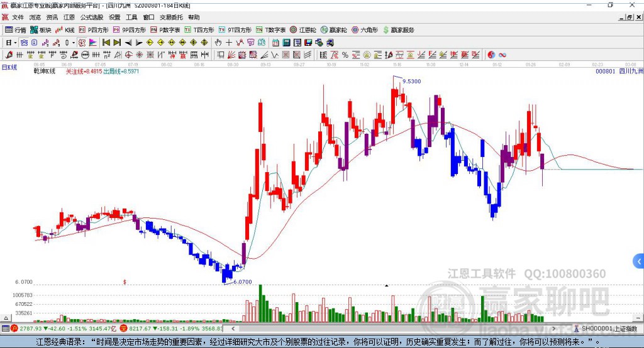Screen dimensions: 644x348
Task: Click the 沪 Shanghai index status icon
Action: [14, 329]
